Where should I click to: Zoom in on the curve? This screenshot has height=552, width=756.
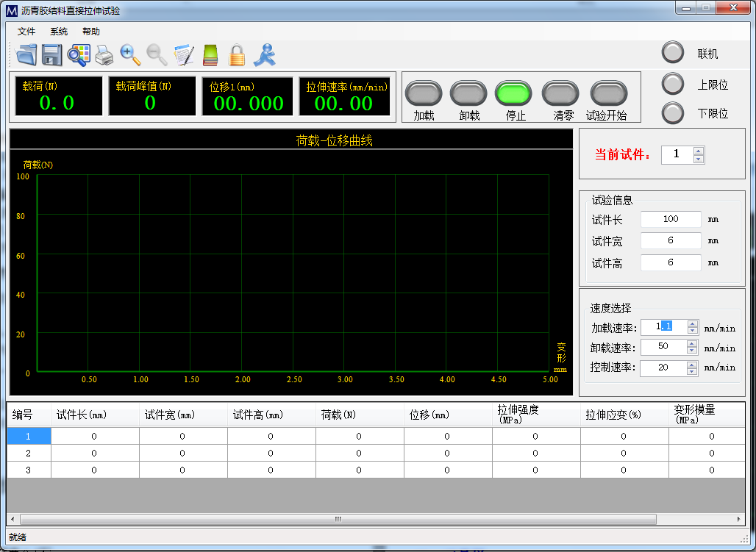point(130,54)
